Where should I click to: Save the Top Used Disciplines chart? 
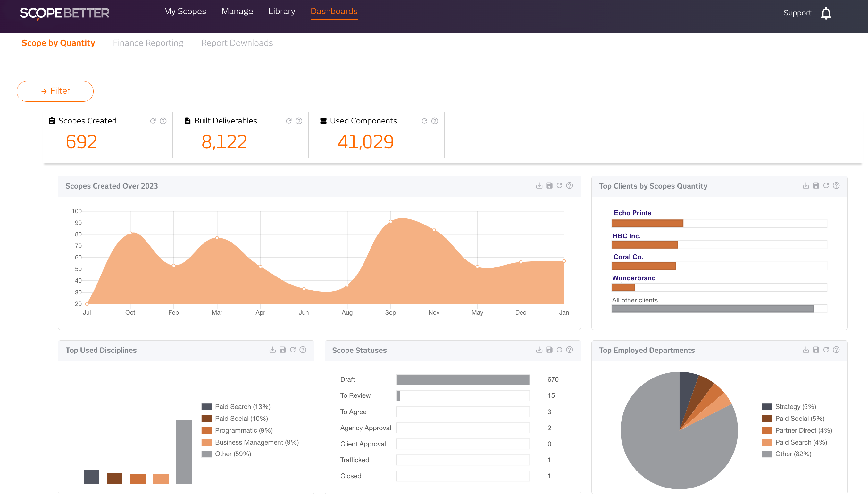click(282, 350)
